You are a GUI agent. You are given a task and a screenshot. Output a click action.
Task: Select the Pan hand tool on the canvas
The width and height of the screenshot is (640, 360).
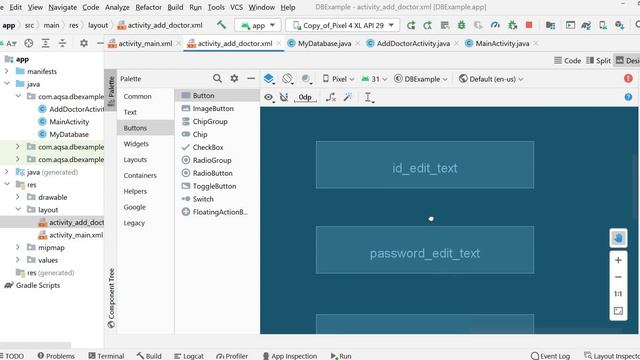618,238
